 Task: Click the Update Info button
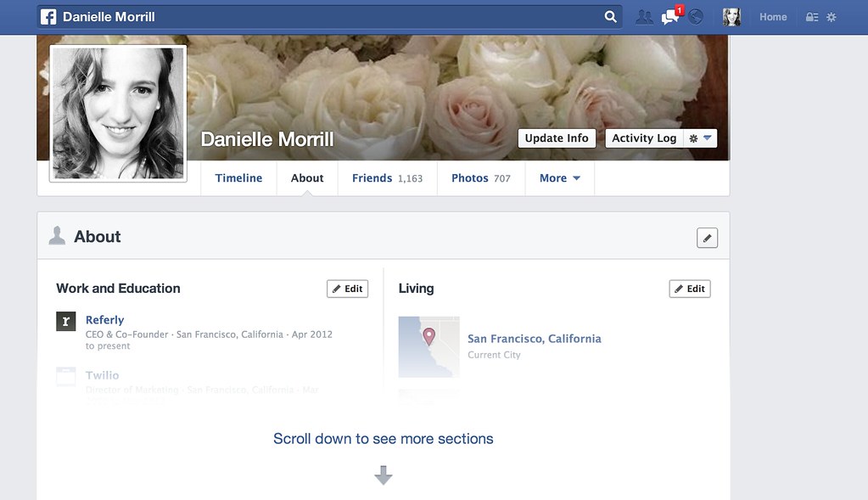(557, 138)
